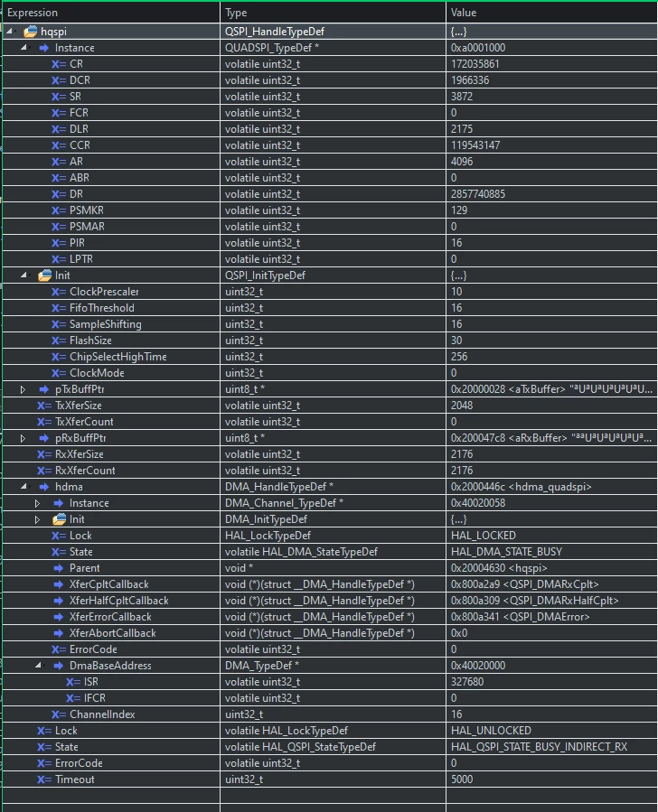
Task: Click the pTxBuffPtr pointer arrow icon
Action: pyautogui.click(x=44, y=389)
